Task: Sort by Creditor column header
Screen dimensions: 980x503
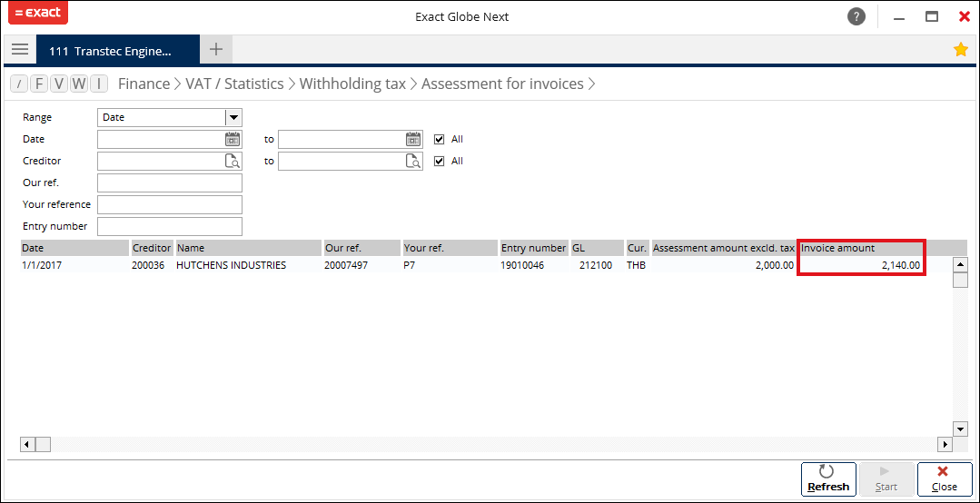Action: (152, 248)
